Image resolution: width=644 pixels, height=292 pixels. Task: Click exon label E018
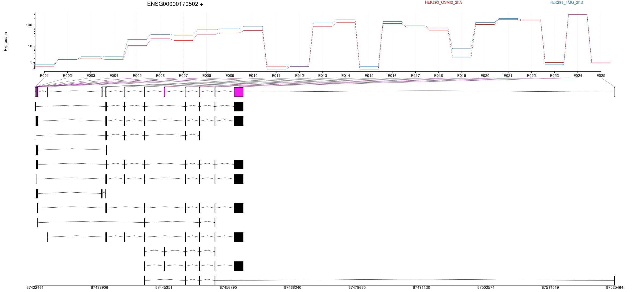pyautogui.click(x=438, y=76)
